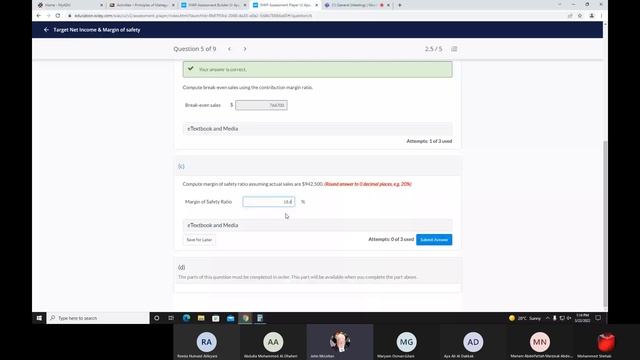Click the Chrome icon in the taskbar
The width and height of the screenshot is (640, 360).
click(245, 318)
